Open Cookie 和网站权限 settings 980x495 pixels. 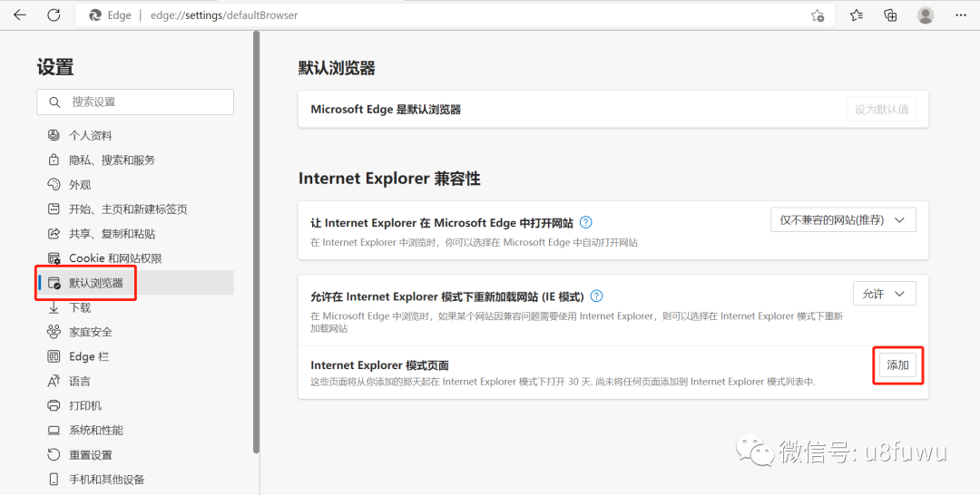coord(115,258)
